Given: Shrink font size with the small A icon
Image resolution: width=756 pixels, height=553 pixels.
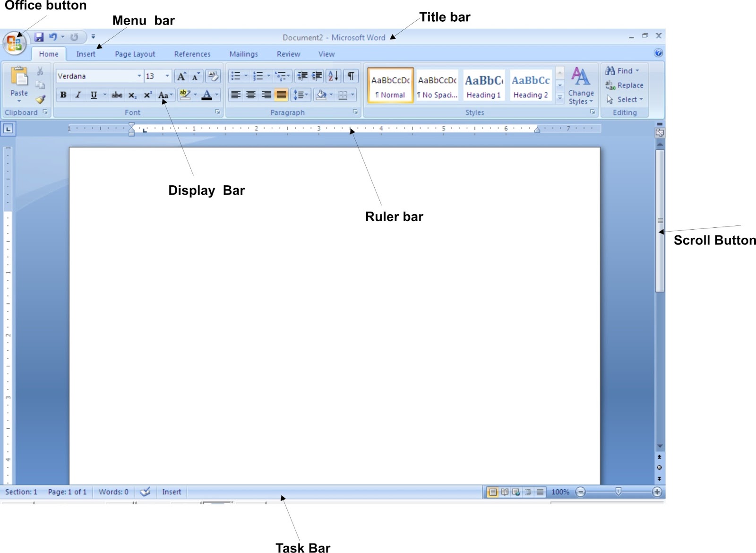Looking at the screenshot, I should pos(196,76).
